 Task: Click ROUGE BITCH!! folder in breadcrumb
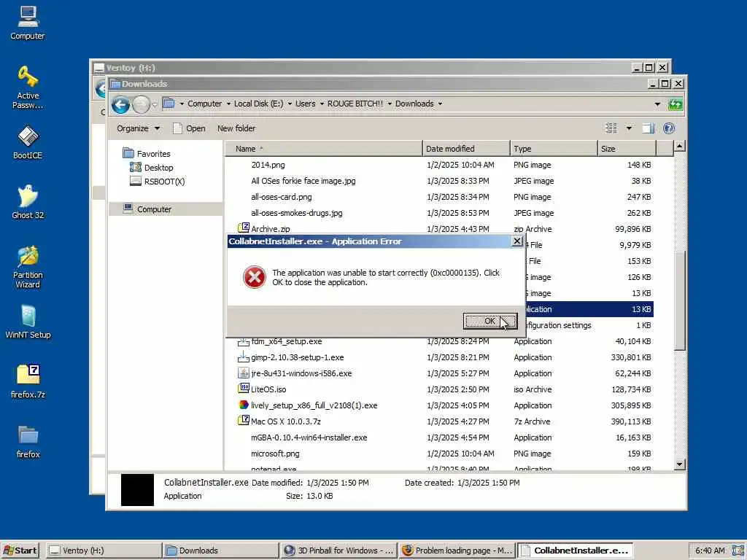(x=355, y=104)
